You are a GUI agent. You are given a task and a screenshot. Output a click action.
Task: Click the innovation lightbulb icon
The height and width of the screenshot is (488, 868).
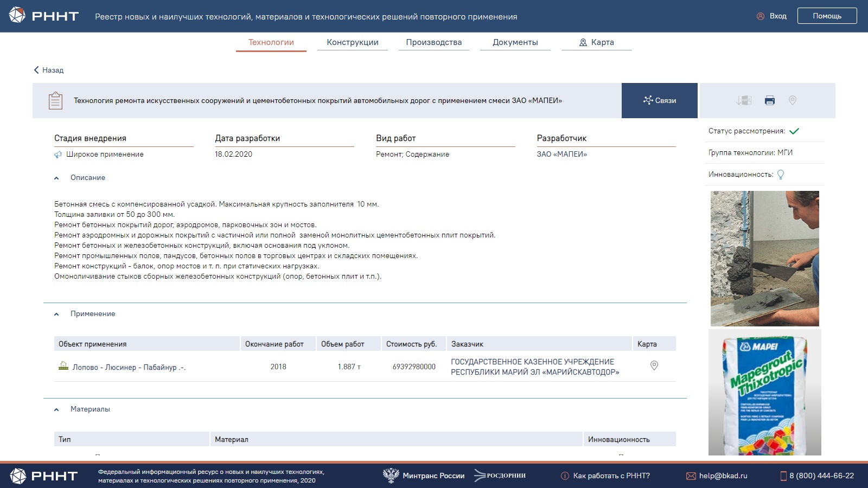coord(781,175)
